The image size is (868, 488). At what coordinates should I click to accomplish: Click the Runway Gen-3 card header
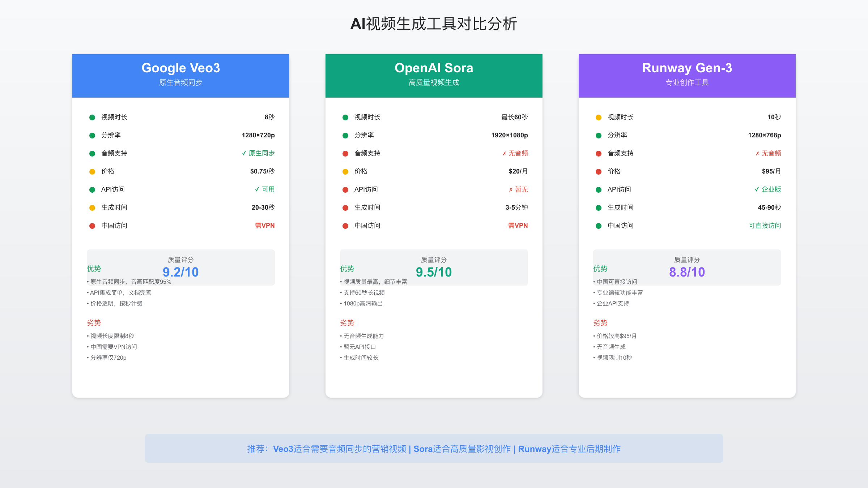click(687, 76)
